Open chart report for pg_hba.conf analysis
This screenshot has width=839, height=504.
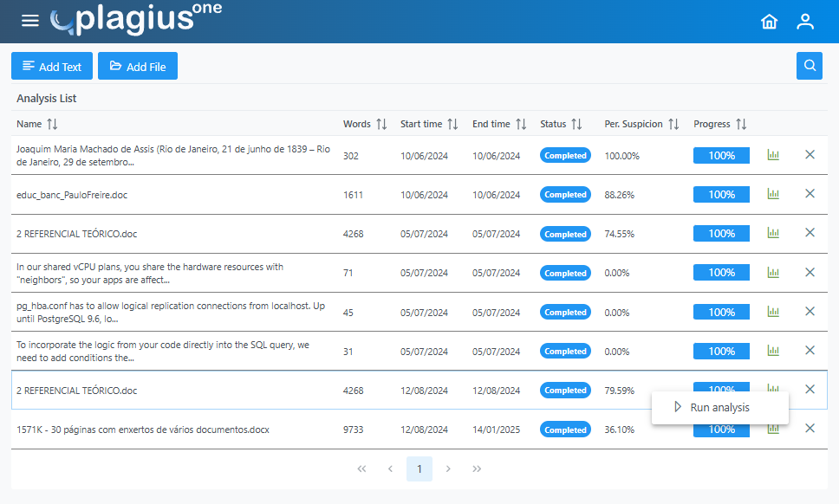[773, 312]
